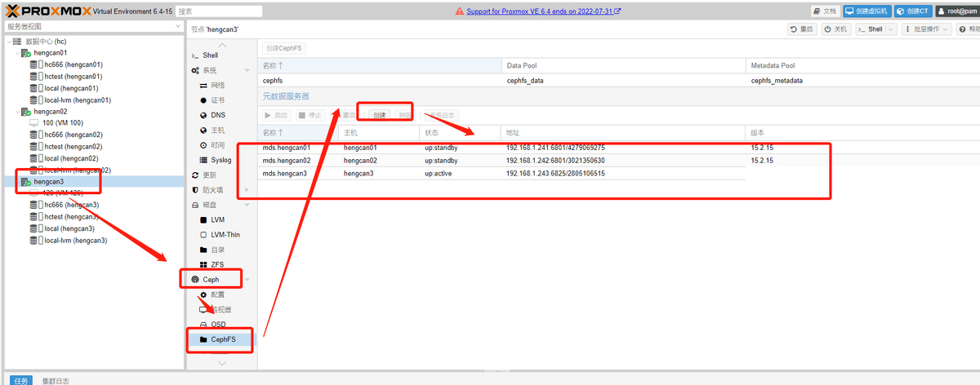
Task: Collapse the 系统 section arrow
Action: [247, 71]
